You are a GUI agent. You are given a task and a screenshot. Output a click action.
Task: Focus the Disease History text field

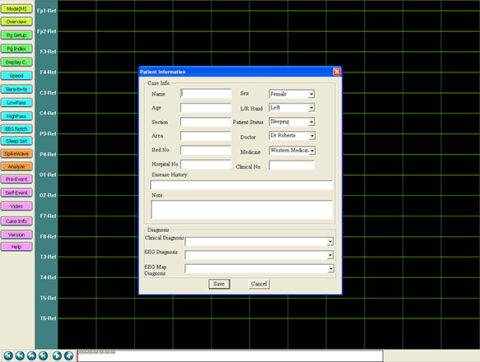tap(242, 185)
